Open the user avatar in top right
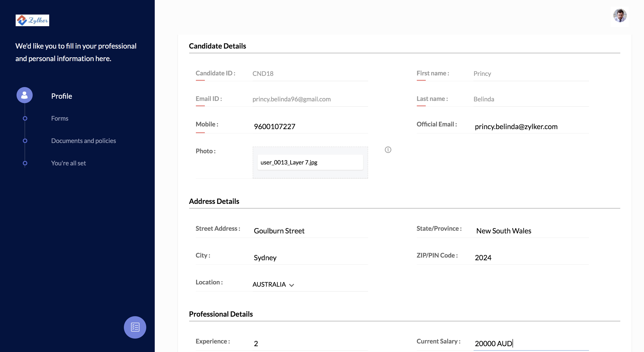Screen dimensions: 644x352 point(620,16)
